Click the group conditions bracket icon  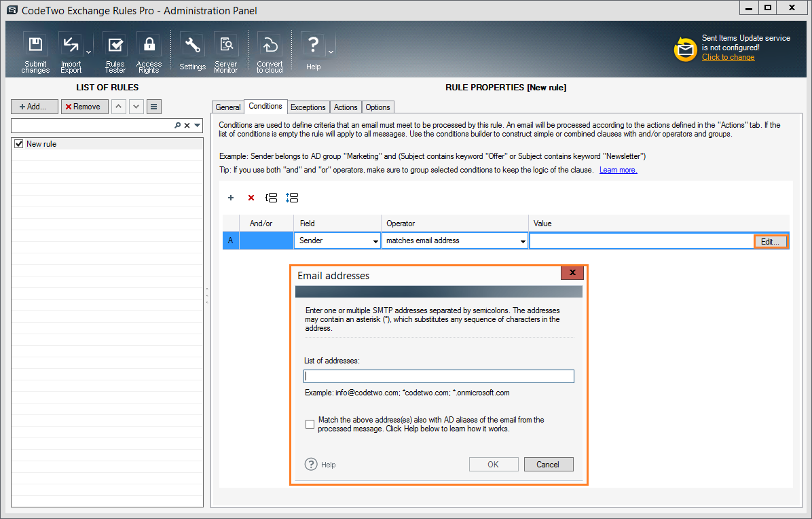pos(272,198)
